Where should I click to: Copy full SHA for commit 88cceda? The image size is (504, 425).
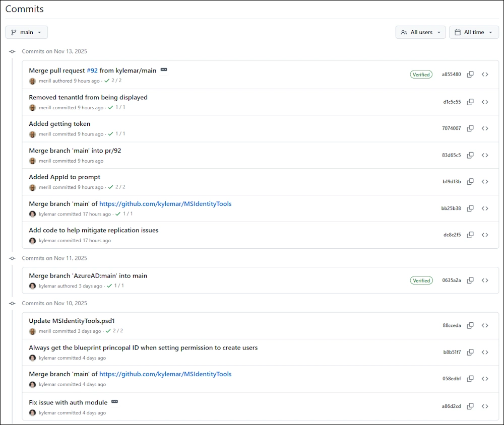[470, 325]
